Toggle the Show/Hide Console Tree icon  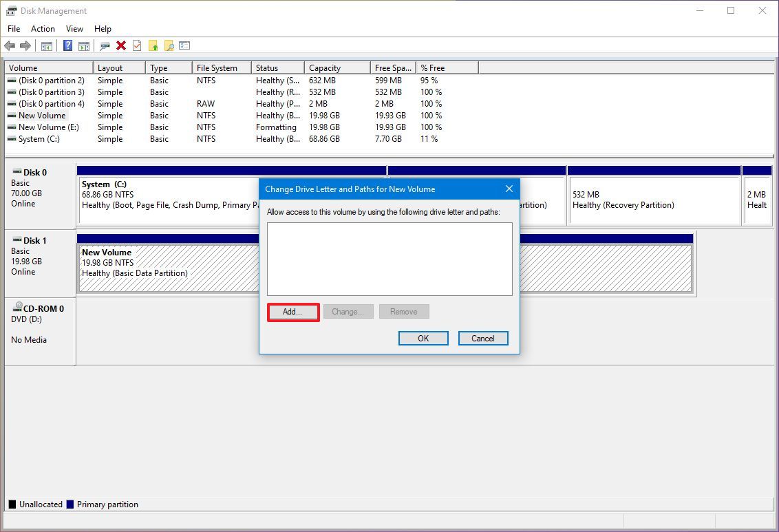click(x=46, y=45)
